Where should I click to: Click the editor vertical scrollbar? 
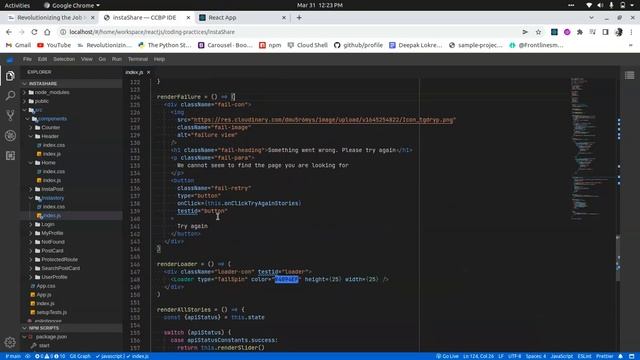click(618, 258)
